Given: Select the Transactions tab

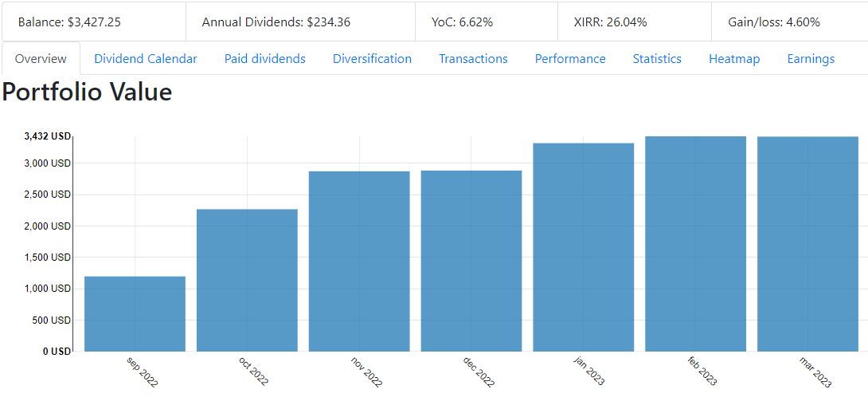Looking at the screenshot, I should (473, 59).
